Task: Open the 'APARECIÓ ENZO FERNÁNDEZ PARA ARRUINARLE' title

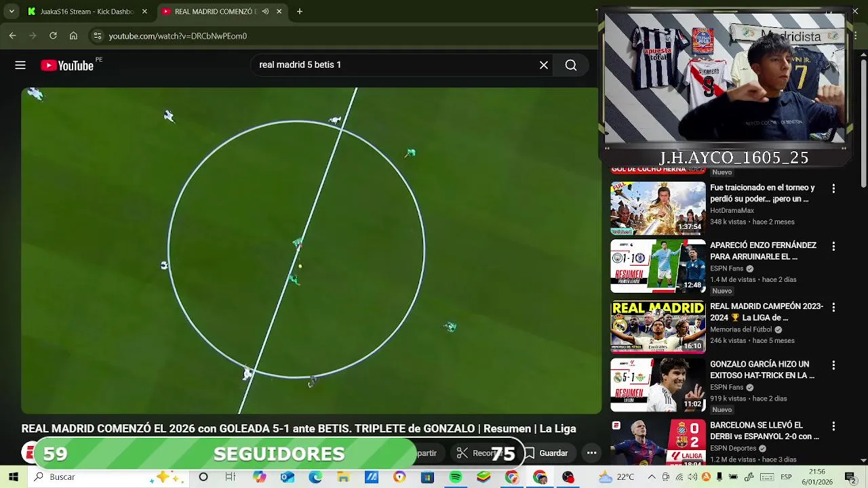Action: click(x=763, y=251)
